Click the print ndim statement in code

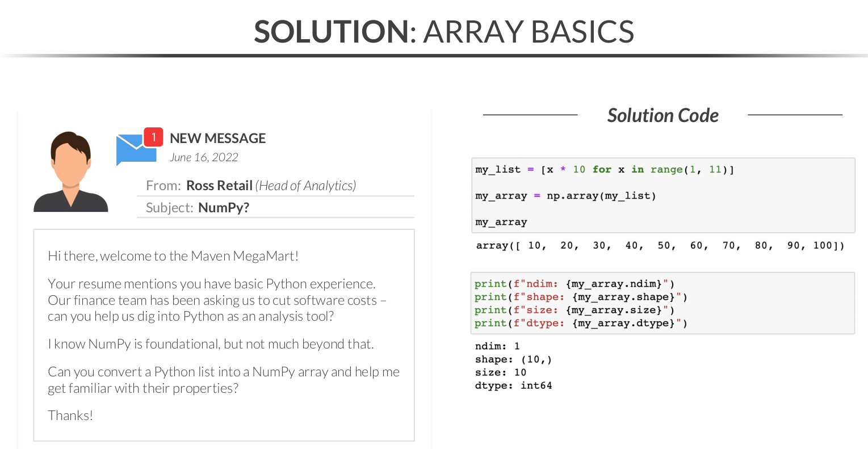pos(575,284)
